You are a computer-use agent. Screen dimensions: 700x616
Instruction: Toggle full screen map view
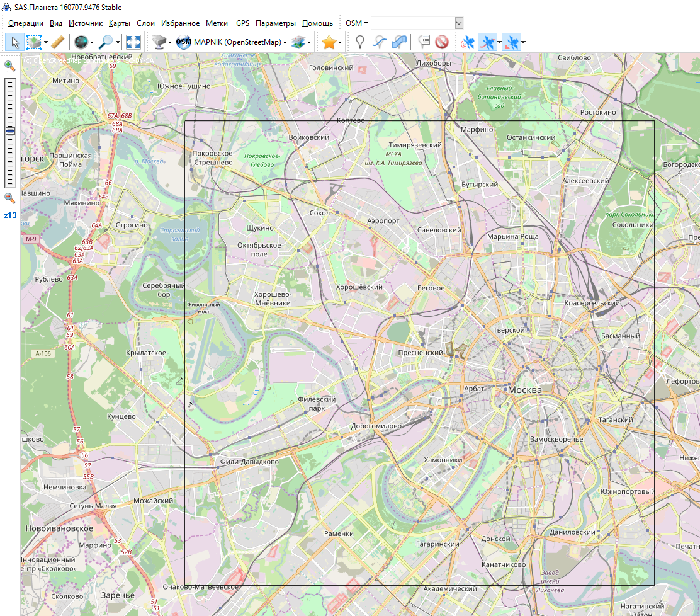133,42
